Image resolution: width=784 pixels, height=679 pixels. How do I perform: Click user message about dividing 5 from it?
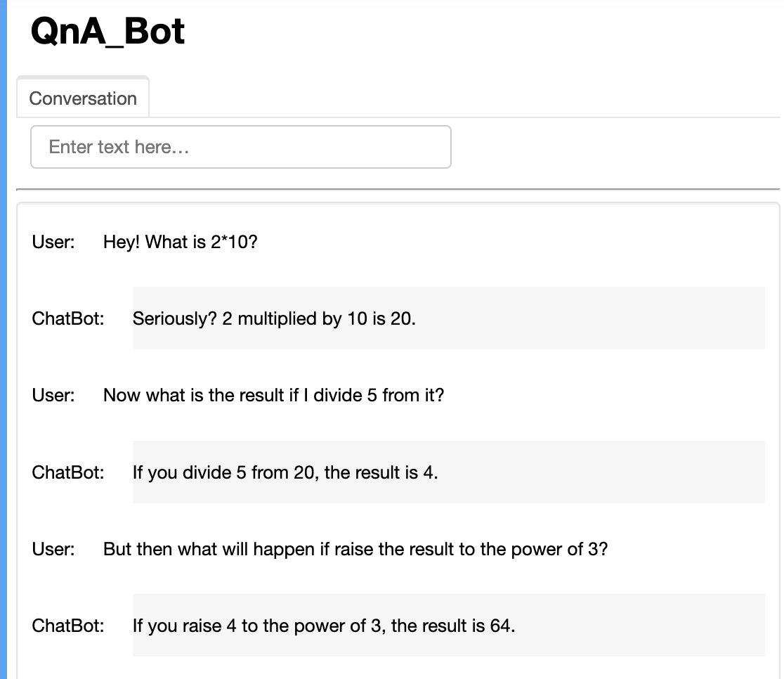pos(273,395)
